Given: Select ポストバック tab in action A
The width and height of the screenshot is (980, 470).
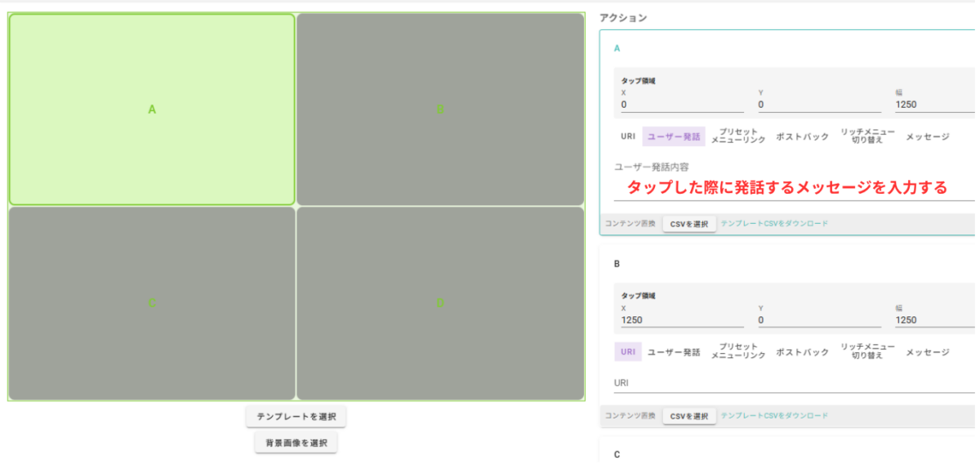Looking at the screenshot, I should pyautogui.click(x=802, y=137).
